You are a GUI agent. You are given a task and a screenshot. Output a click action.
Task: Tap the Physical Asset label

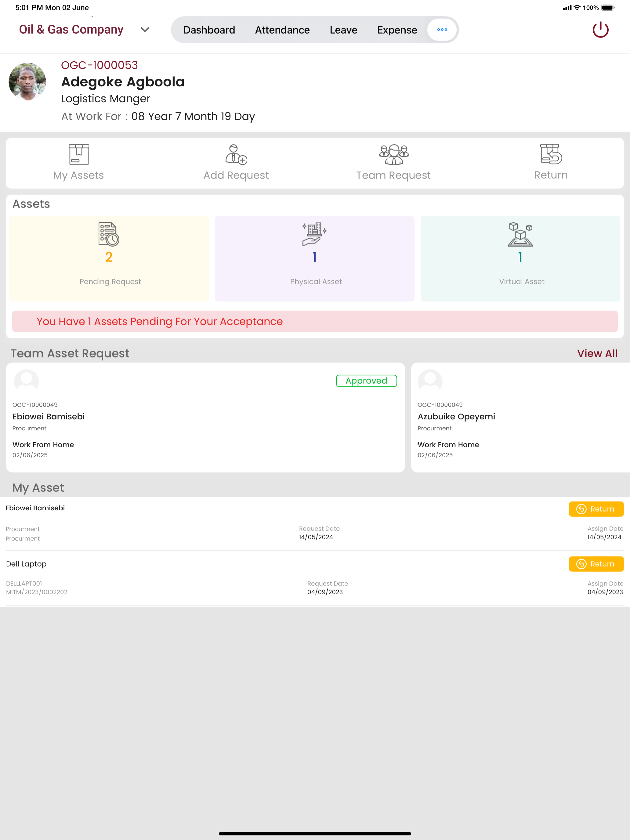click(316, 281)
